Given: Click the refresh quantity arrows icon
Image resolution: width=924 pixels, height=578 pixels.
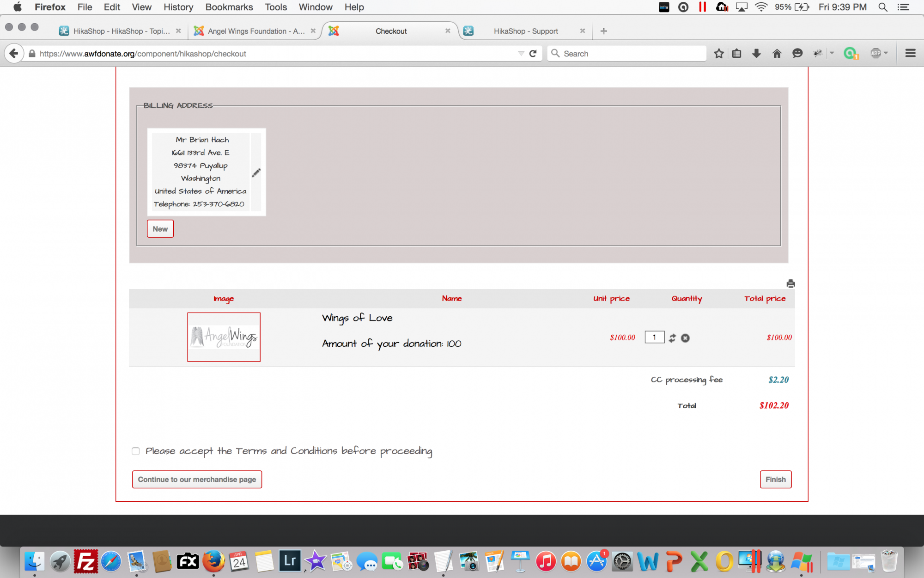Looking at the screenshot, I should pyautogui.click(x=672, y=338).
